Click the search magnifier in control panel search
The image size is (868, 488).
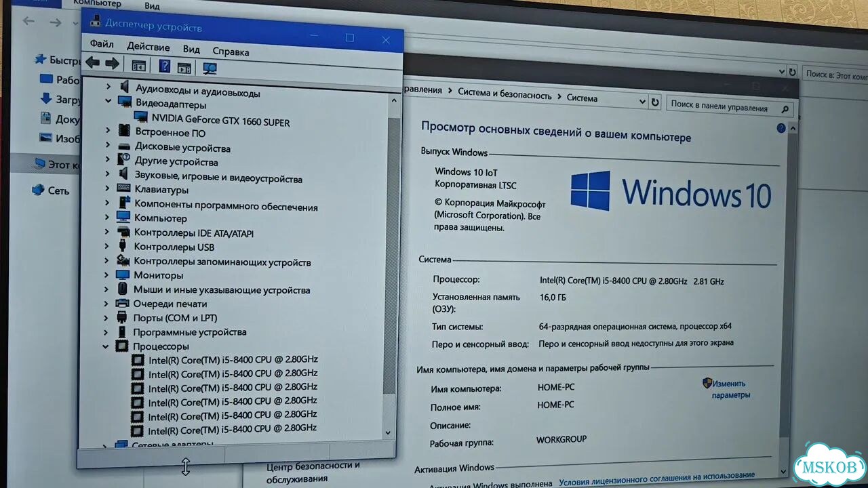(x=785, y=108)
